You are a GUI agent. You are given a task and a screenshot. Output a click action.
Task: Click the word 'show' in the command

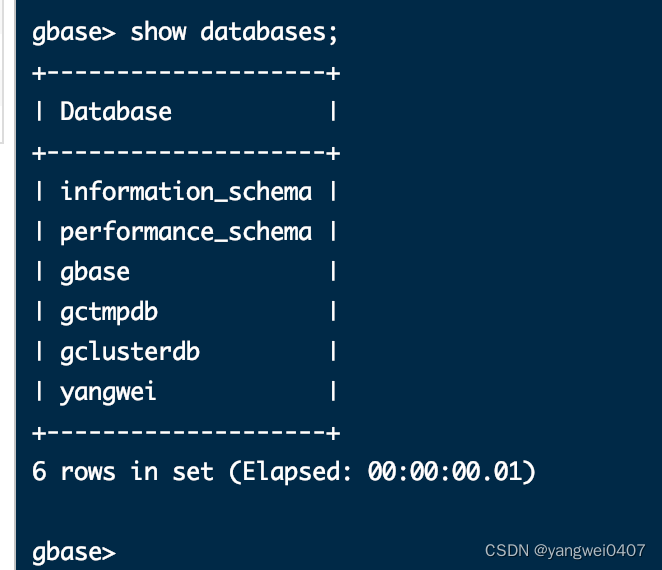158,32
